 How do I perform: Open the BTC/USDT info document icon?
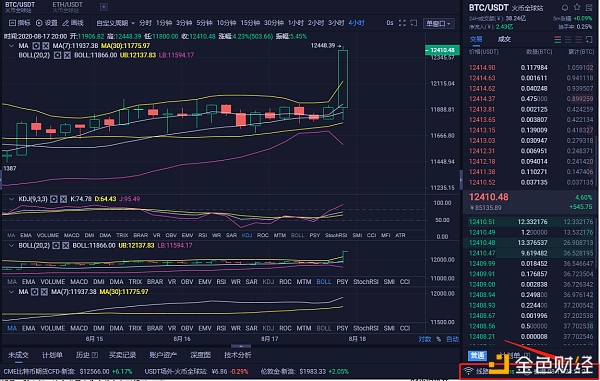tap(589, 7)
